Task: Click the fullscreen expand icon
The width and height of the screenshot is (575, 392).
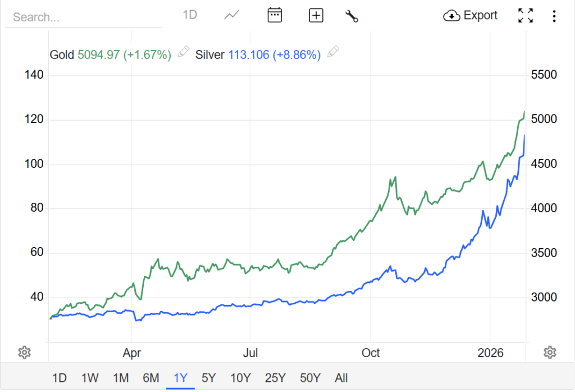Action: pyautogui.click(x=525, y=16)
